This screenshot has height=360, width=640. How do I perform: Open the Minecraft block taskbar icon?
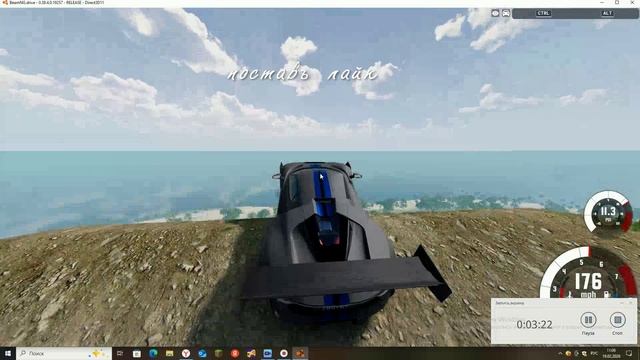pyautogui.click(x=218, y=353)
